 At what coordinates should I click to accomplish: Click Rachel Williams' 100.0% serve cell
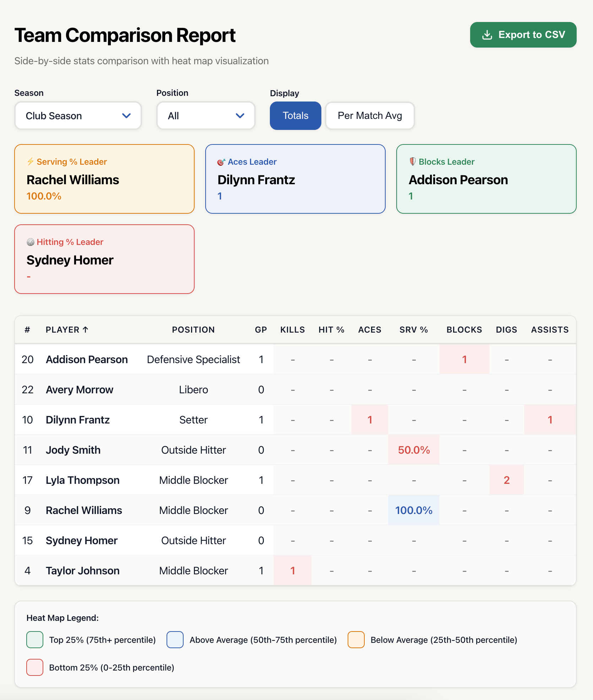pyautogui.click(x=414, y=510)
